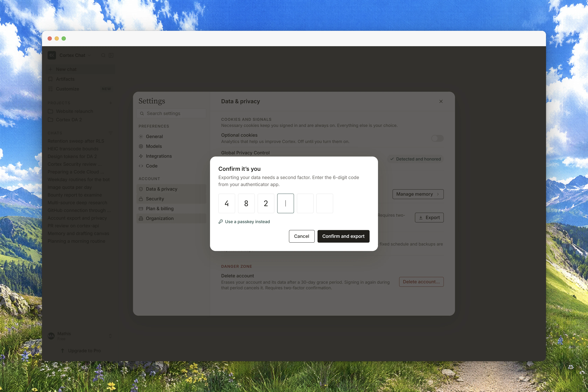
Task: Click the MA avatar for Mathis
Action: coord(51,336)
